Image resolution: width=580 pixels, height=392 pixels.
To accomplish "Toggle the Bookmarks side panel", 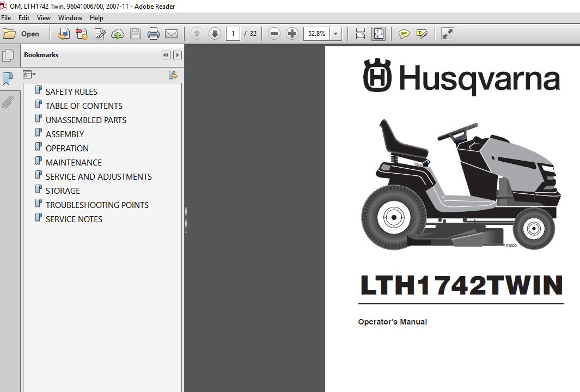I will (8, 79).
